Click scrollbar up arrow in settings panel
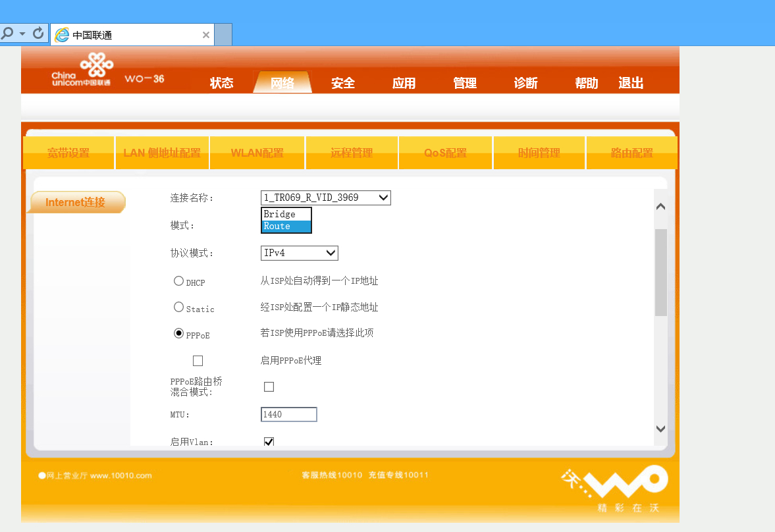The height and width of the screenshot is (532, 775). tap(660, 207)
